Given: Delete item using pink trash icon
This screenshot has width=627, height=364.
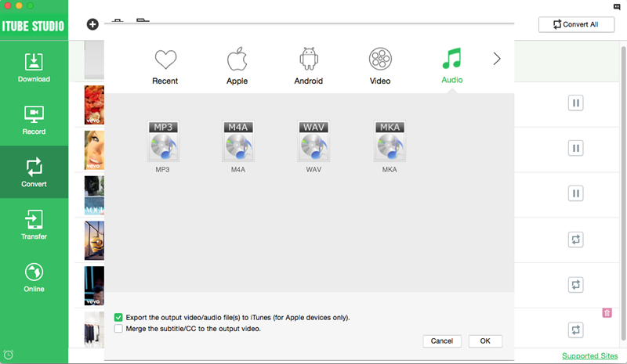Looking at the screenshot, I should (x=607, y=313).
